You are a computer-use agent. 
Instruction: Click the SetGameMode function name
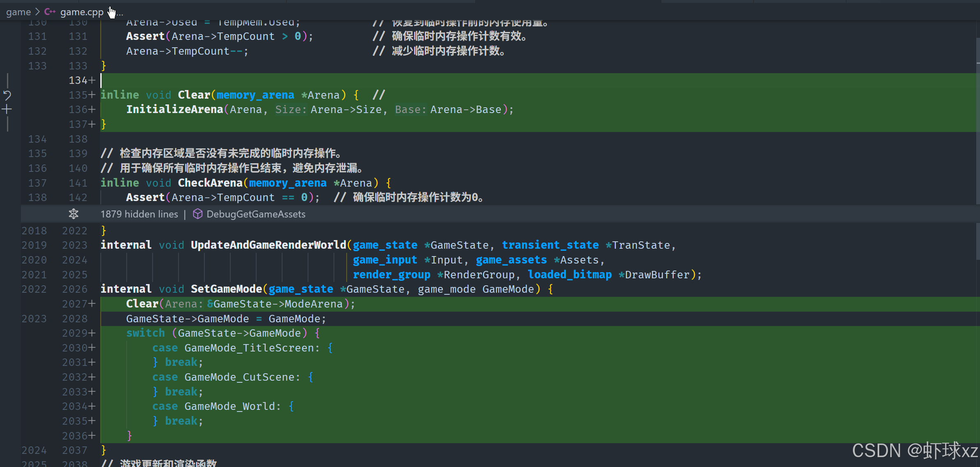click(226, 289)
